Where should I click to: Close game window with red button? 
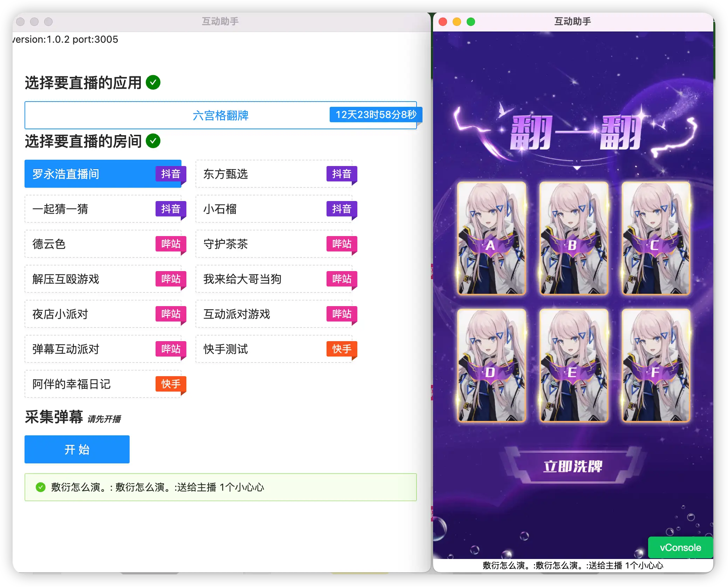(x=443, y=22)
